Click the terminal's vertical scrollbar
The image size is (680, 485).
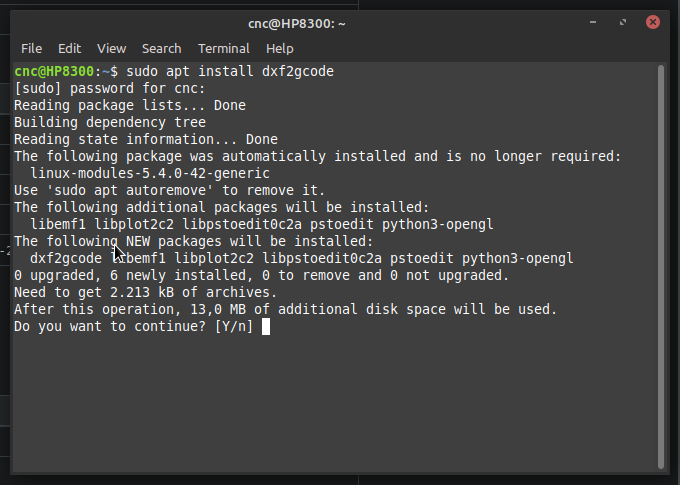click(661, 267)
